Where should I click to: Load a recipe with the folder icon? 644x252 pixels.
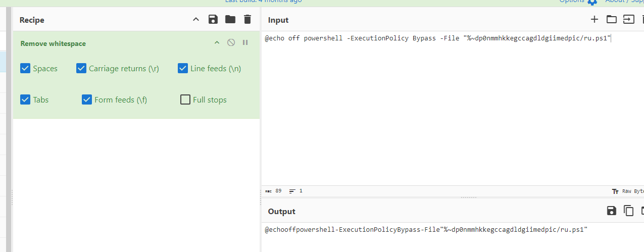coord(230,20)
